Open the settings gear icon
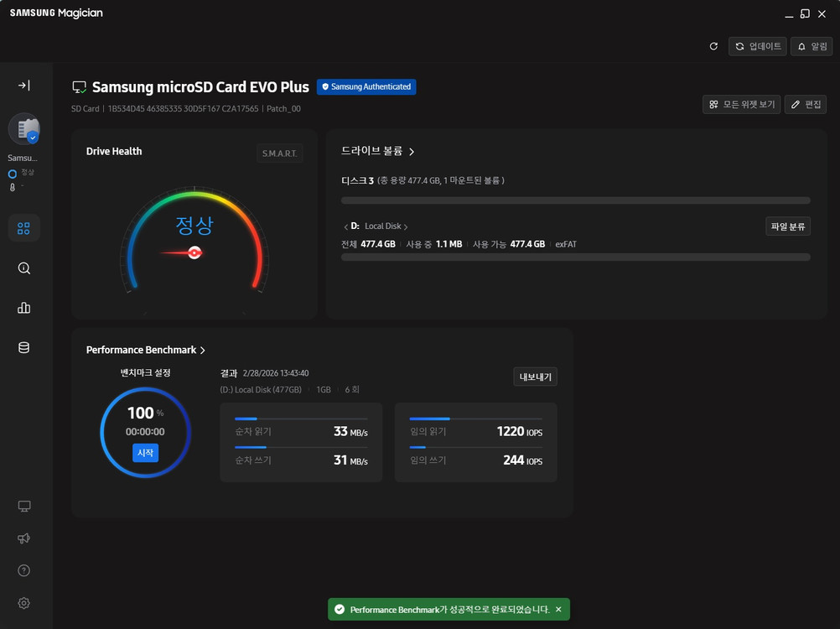 23,603
